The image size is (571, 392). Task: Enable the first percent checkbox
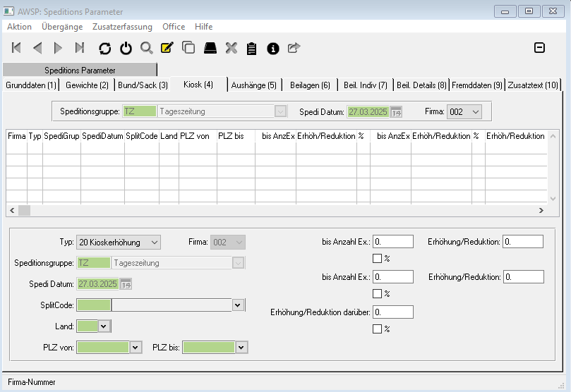pos(377,258)
